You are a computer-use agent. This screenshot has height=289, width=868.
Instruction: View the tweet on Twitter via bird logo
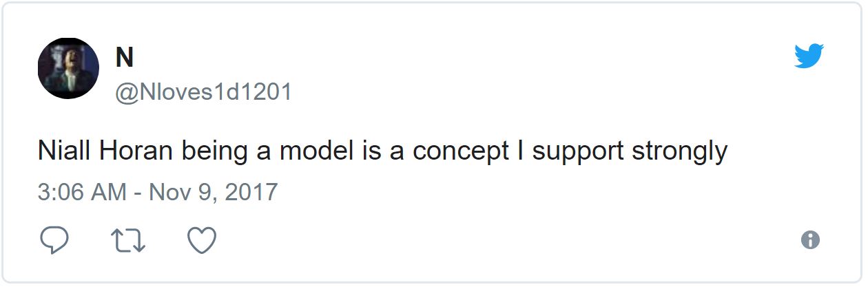coord(809,56)
